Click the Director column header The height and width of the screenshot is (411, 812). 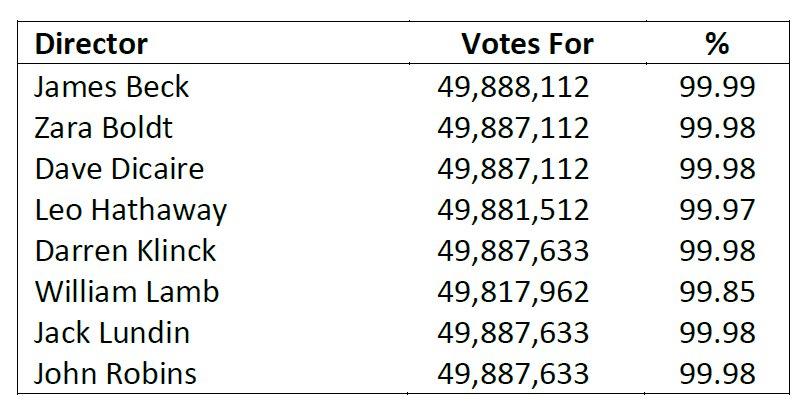(91, 44)
